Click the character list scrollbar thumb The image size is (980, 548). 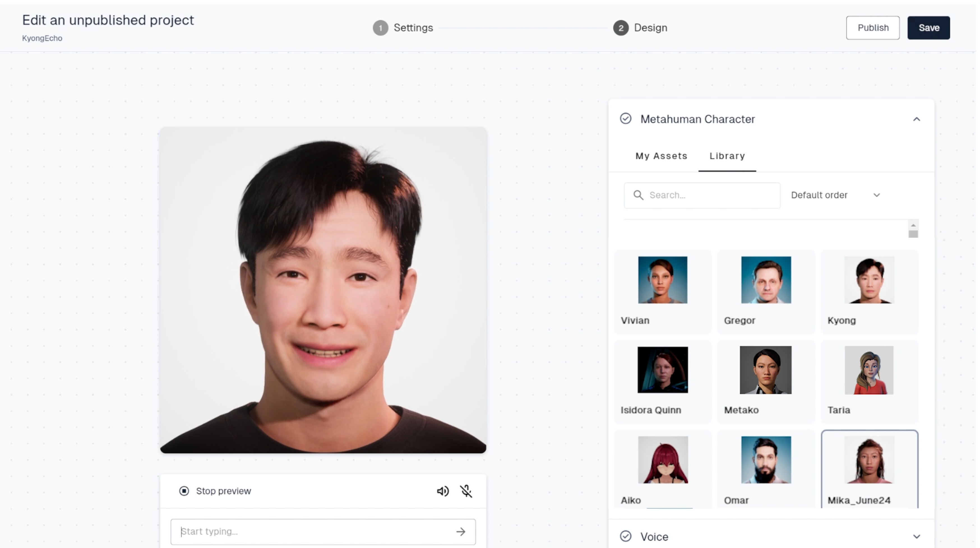pos(913,234)
